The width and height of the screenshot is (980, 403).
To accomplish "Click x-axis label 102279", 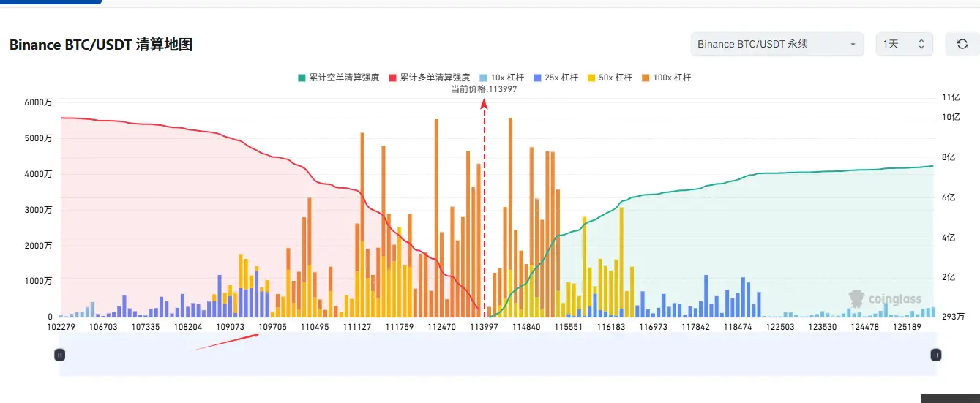I will click(61, 327).
